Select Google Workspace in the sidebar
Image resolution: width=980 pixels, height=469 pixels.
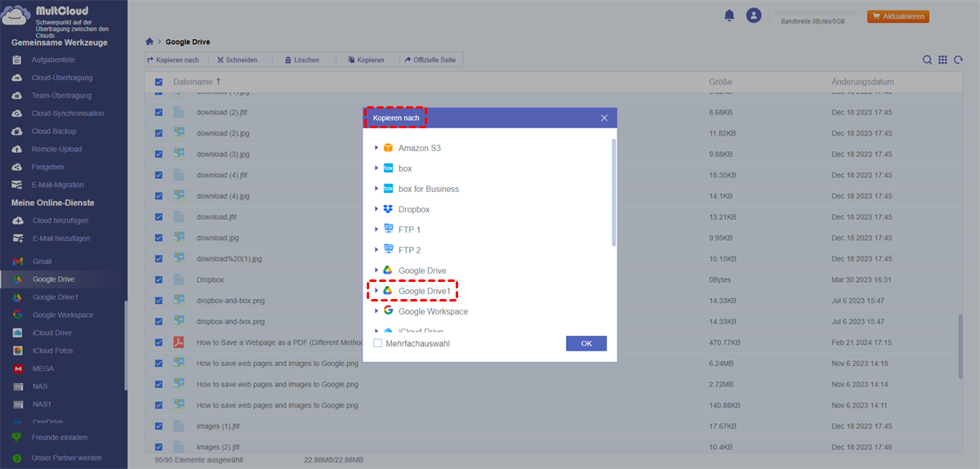[x=61, y=315]
